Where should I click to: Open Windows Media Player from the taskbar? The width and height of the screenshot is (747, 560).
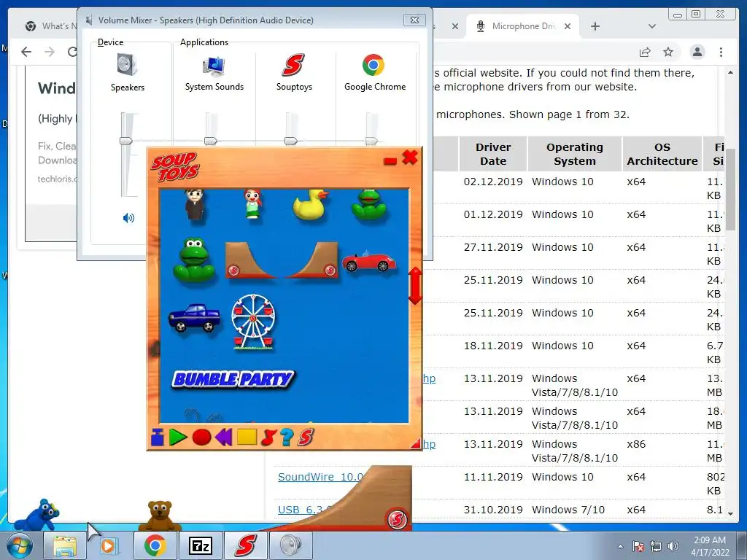pyautogui.click(x=109, y=545)
